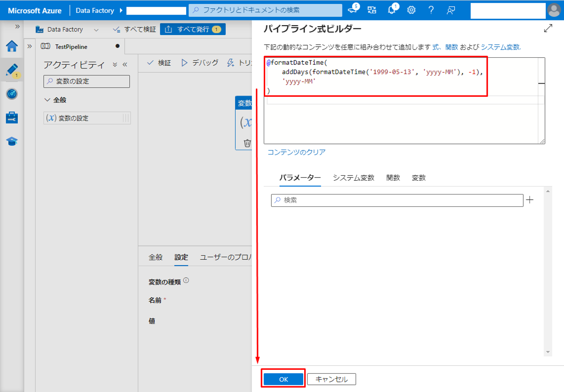The height and width of the screenshot is (392, 564).
Task: Click the OK button
Action: (x=283, y=379)
